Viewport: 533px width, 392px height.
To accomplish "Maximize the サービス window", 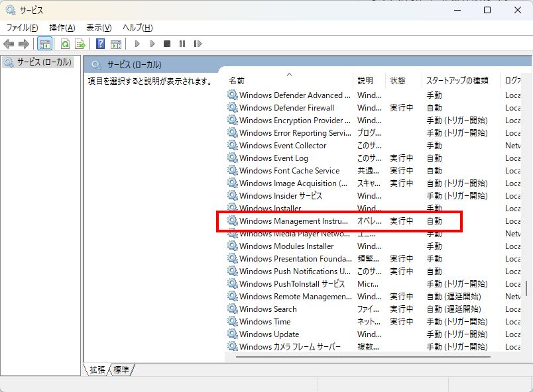I will (x=487, y=10).
